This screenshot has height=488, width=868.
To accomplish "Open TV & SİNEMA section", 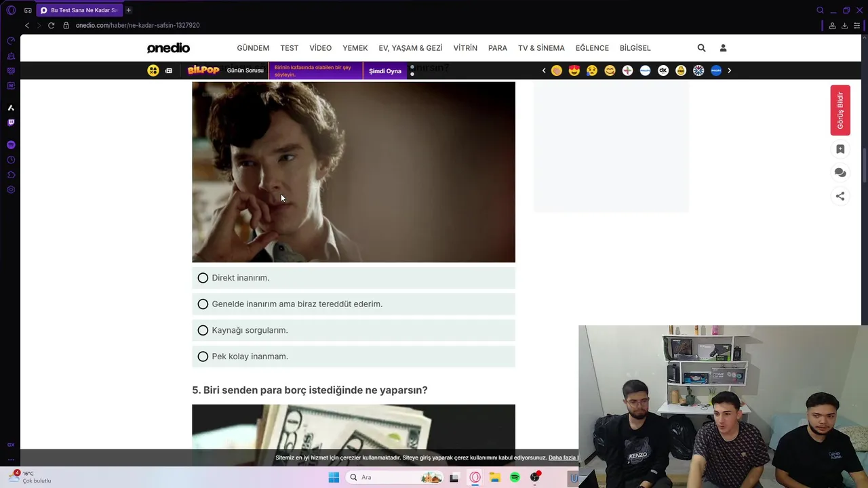I will 541,48.
